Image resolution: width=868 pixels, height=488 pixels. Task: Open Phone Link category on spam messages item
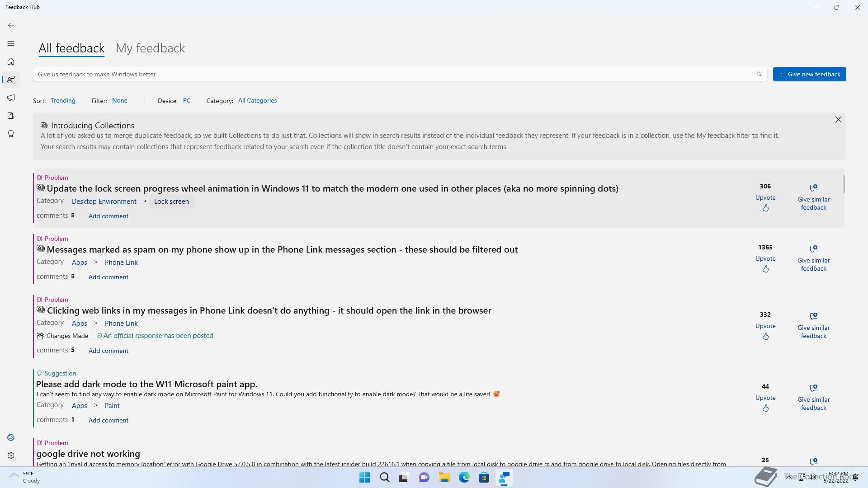pos(121,263)
